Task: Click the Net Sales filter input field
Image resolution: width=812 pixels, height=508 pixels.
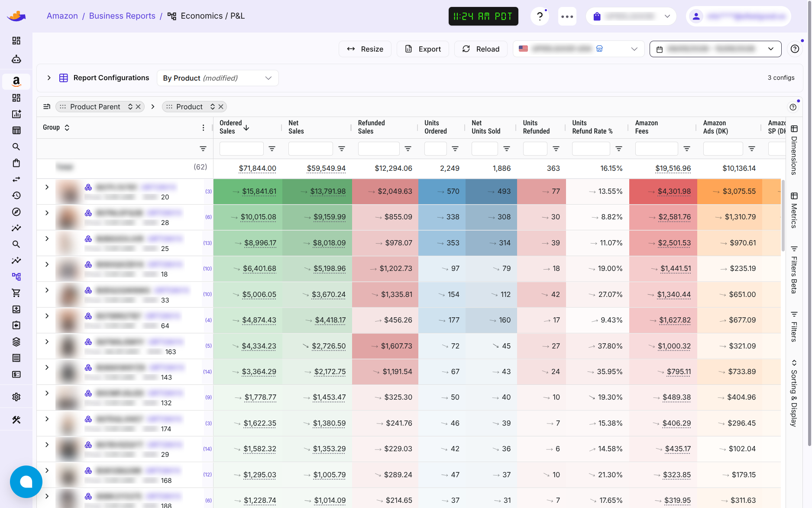Action: point(311,149)
